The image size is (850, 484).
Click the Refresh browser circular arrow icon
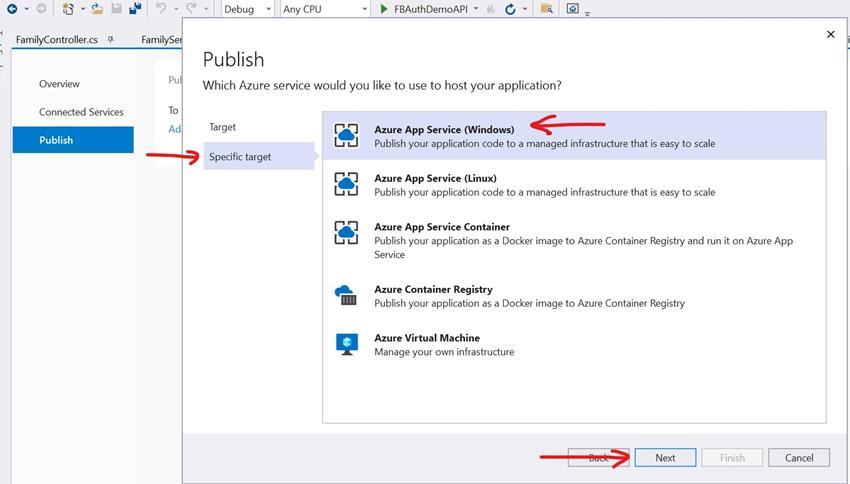click(510, 9)
